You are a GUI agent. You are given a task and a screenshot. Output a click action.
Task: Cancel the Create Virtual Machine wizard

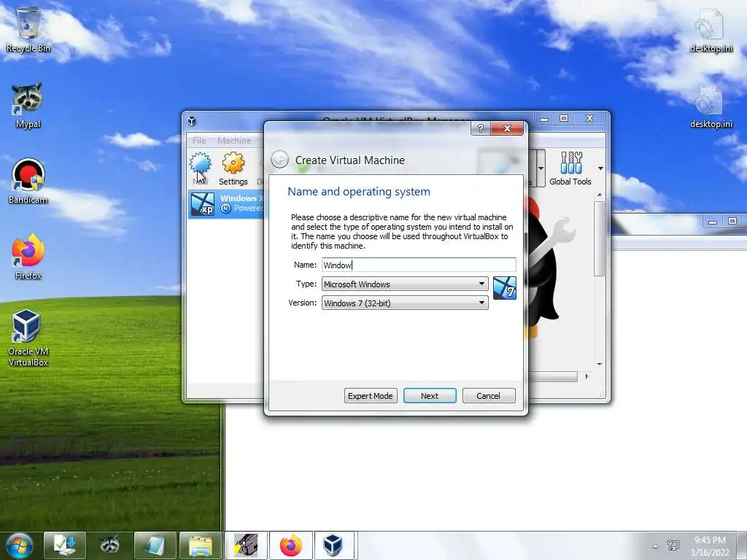pyautogui.click(x=489, y=396)
